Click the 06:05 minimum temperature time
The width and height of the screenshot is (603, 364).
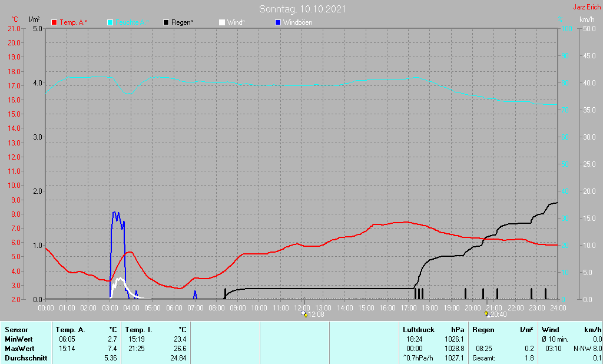point(67,339)
